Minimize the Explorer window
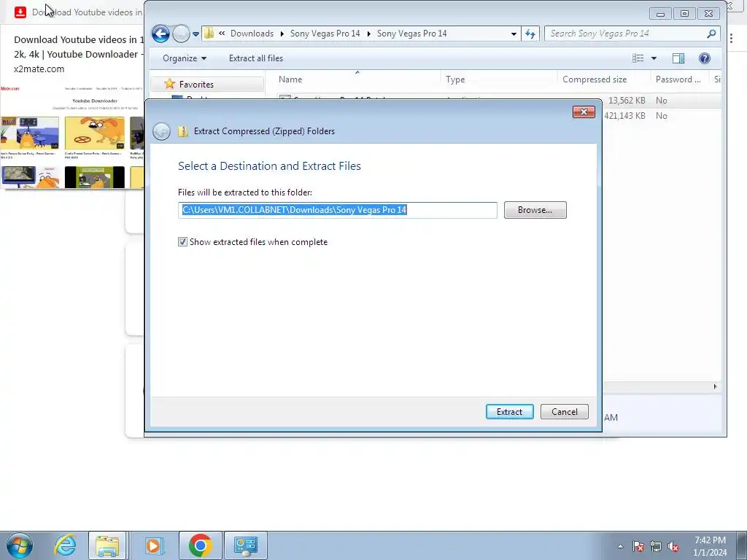This screenshot has height=560, width=747. pos(660,14)
